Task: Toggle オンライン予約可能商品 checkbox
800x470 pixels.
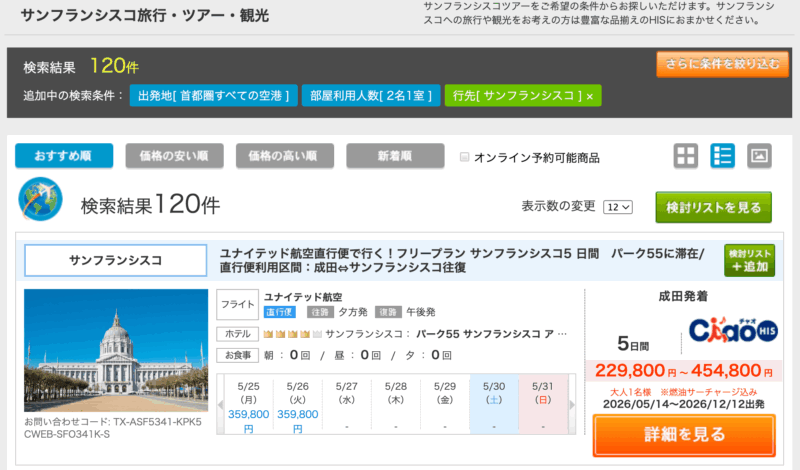Action: [x=464, y=157]
